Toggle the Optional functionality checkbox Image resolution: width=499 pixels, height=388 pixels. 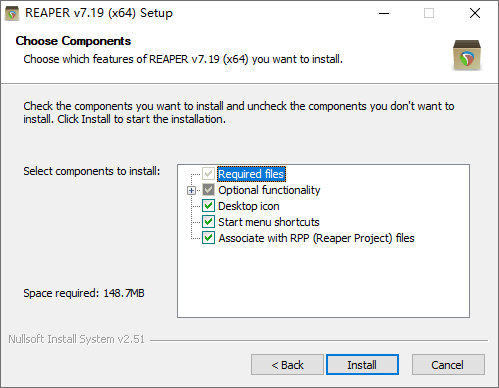click(208, 190)
